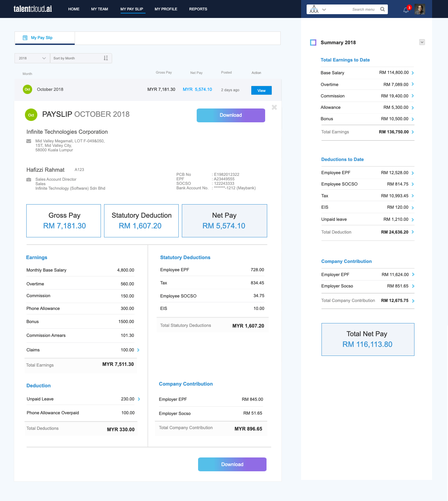Open Employee EPF RM 12,528.00 summary arrow
448x501 pixels.
click(x=413, y=173)
